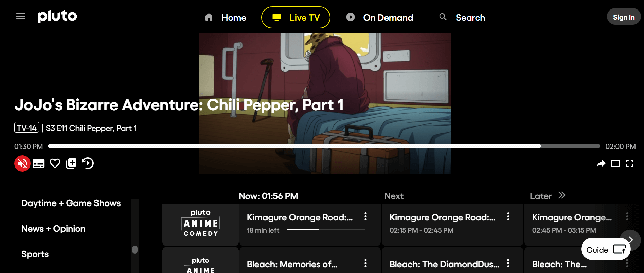Click the search magnifier icon
Screen dimensions: 644x273
tap(443, 17)
